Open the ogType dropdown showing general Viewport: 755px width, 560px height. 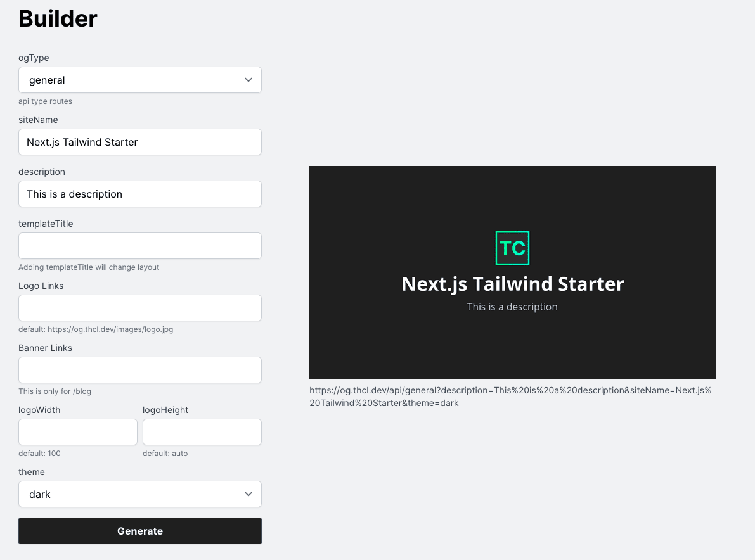(139, 80)
